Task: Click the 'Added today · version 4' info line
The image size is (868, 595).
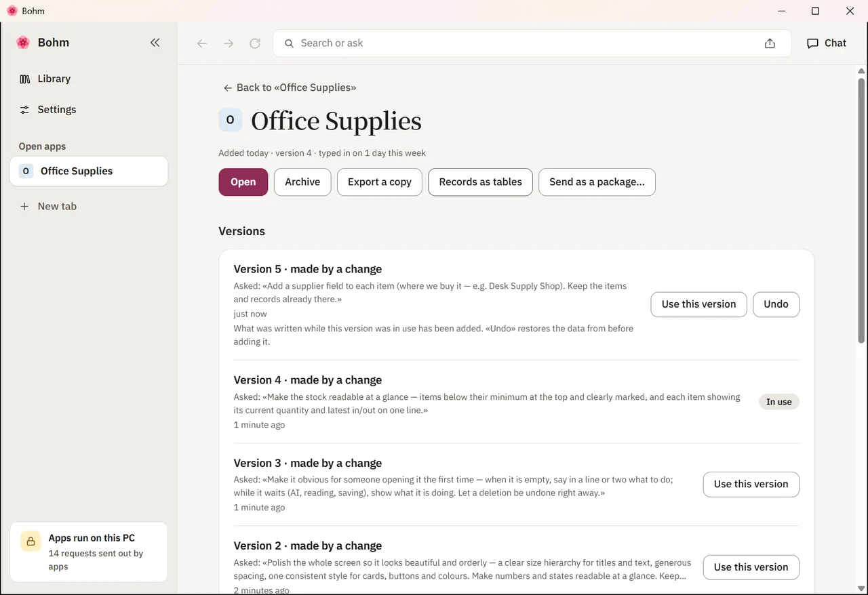Action: tap(322, 153)
